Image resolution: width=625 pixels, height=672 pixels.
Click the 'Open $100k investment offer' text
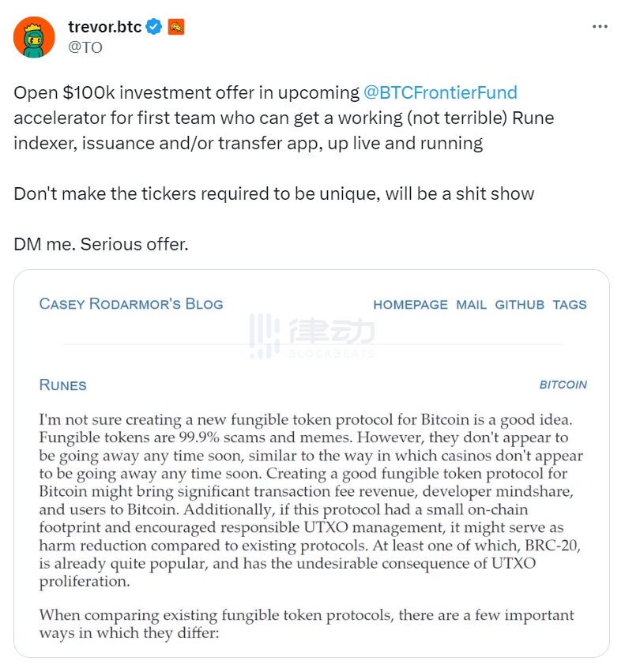click(x=186, y=92)
